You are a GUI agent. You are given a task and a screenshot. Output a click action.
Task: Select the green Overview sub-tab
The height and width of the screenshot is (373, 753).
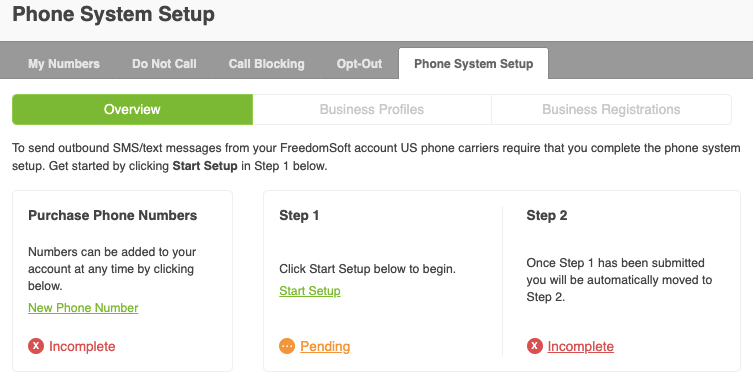[133, 109]
